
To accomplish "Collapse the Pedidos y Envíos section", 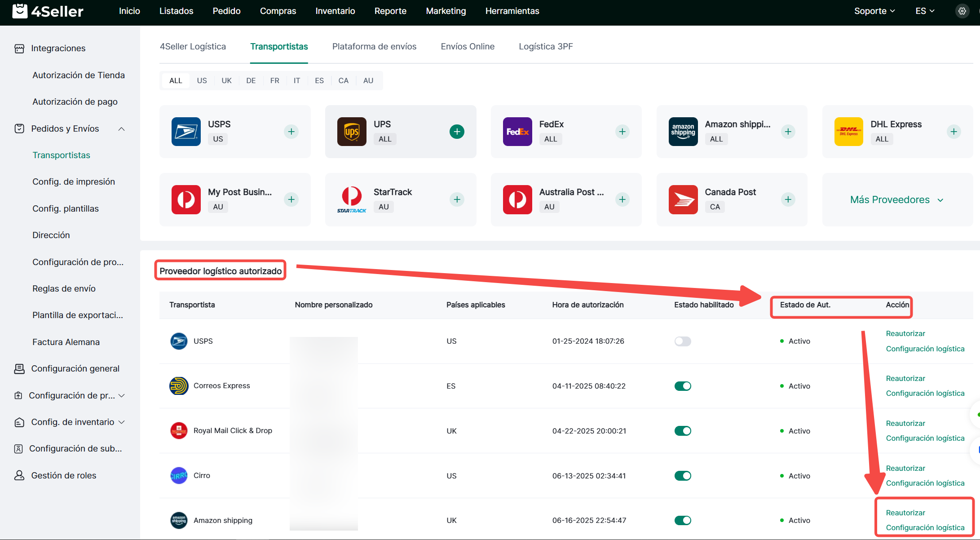I will coord(121,129).
